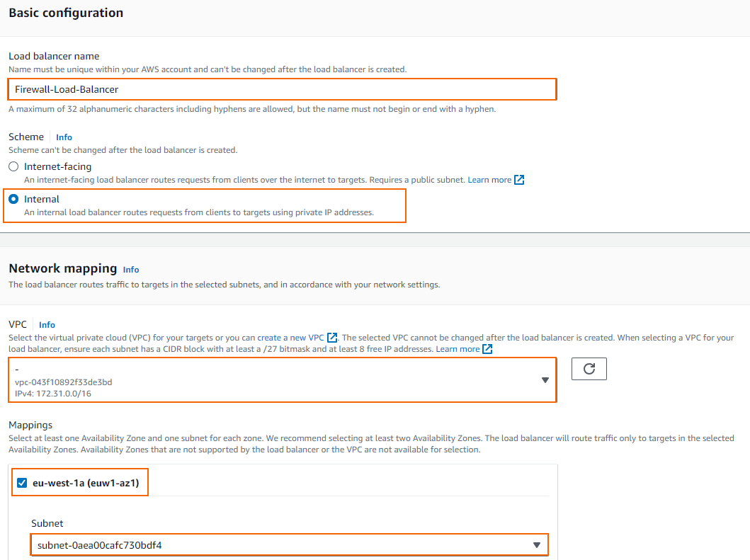Click external link icon after VPC Learn more
The image size is (750, 560).
pos(487,349)
